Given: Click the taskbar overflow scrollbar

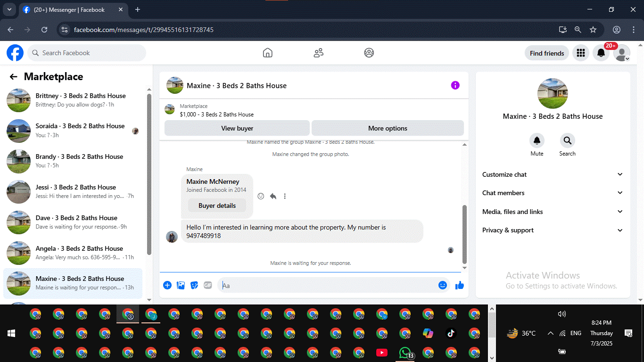Looking at the screenshot, I should pyautogui.click(x=491, y=325).
